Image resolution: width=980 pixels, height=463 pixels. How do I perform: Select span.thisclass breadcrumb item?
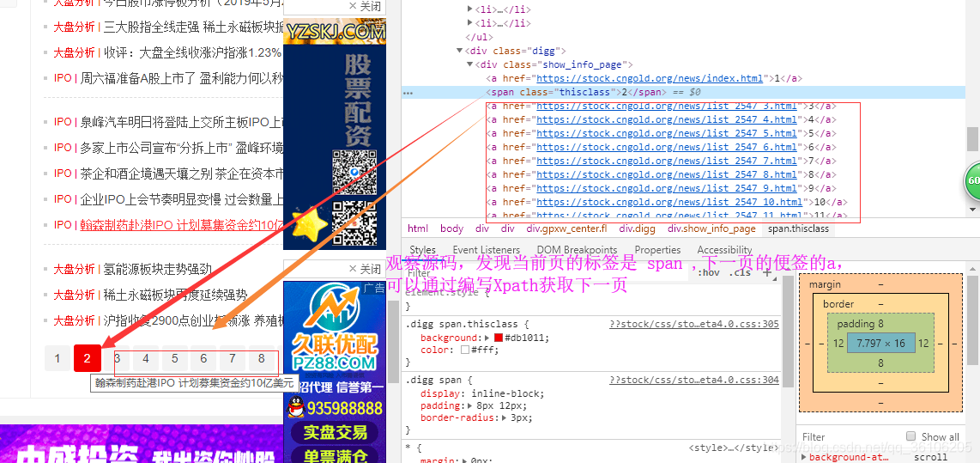tap(798, 229)
